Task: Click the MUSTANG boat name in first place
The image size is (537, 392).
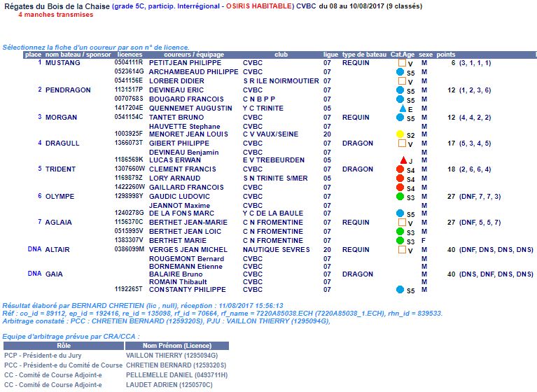Action: point(63,63)
